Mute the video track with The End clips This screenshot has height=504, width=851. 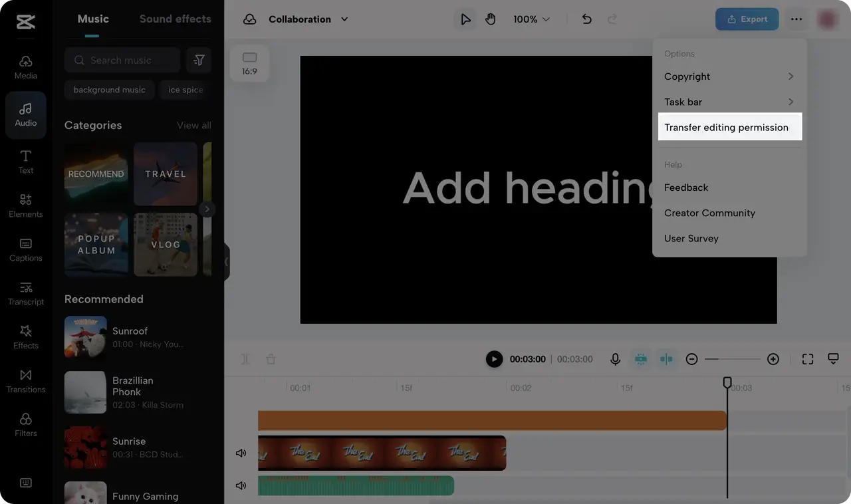click(x=241, y=453)
